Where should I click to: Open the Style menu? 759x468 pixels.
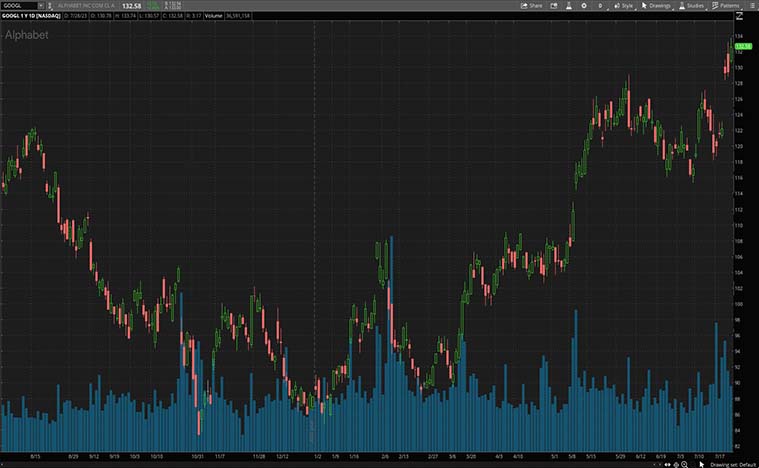tap(623, 6)
